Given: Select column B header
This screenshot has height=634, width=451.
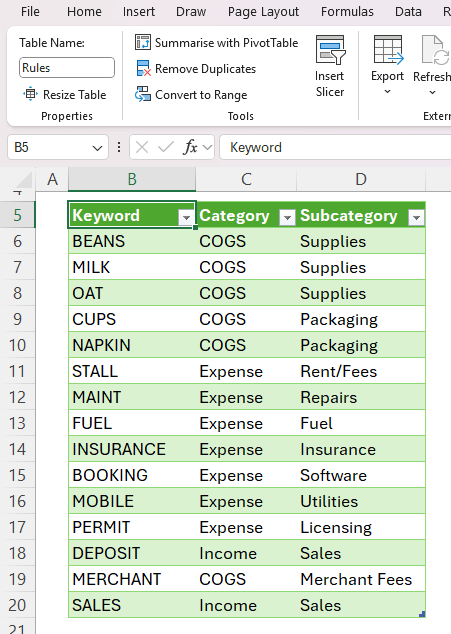Looking at the screenshot, I should (x=132, y=179).
